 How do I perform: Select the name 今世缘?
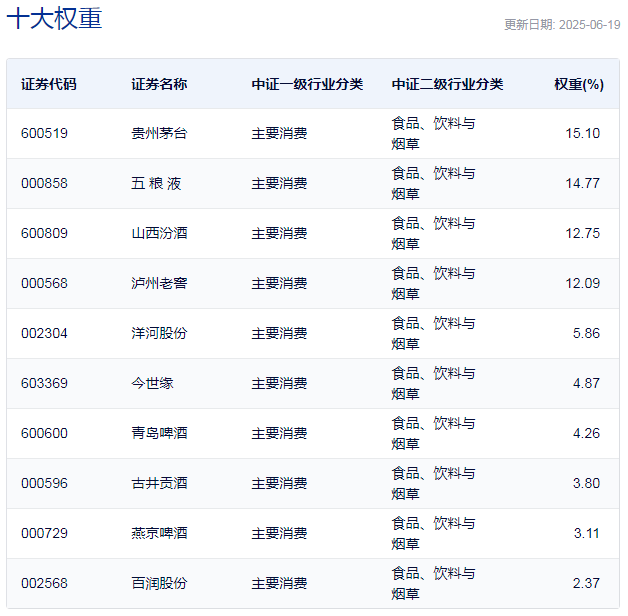pyautogui.click(x=152, y=383)
